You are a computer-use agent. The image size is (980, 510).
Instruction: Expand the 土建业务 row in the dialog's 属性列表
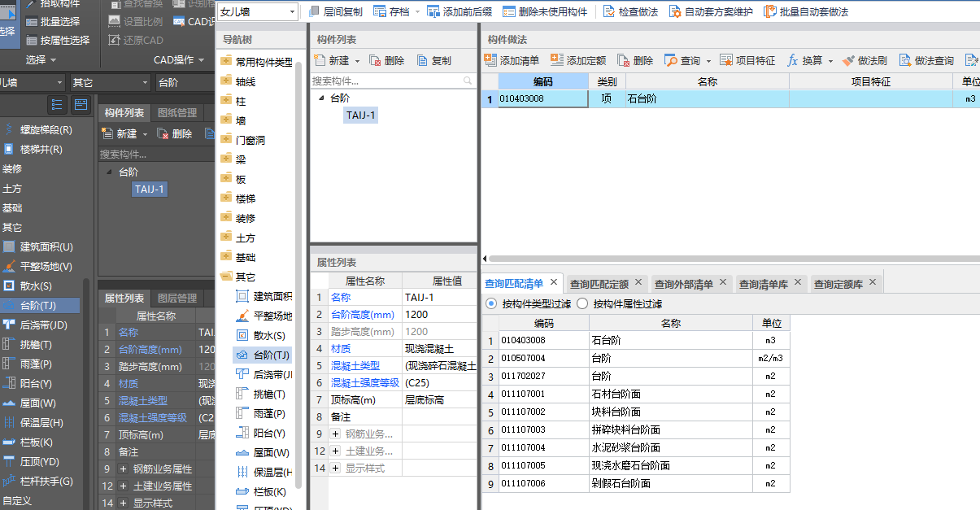pos(335,451)
